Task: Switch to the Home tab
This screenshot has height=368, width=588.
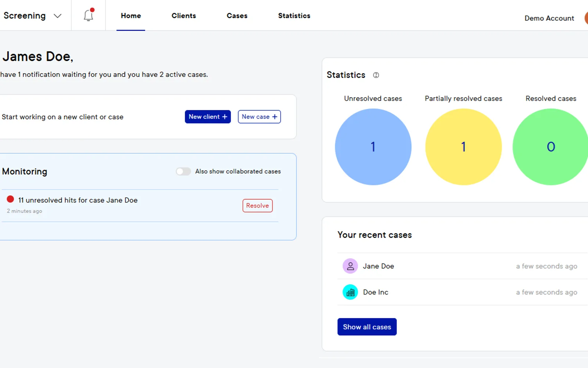Action: pos(131,16)
